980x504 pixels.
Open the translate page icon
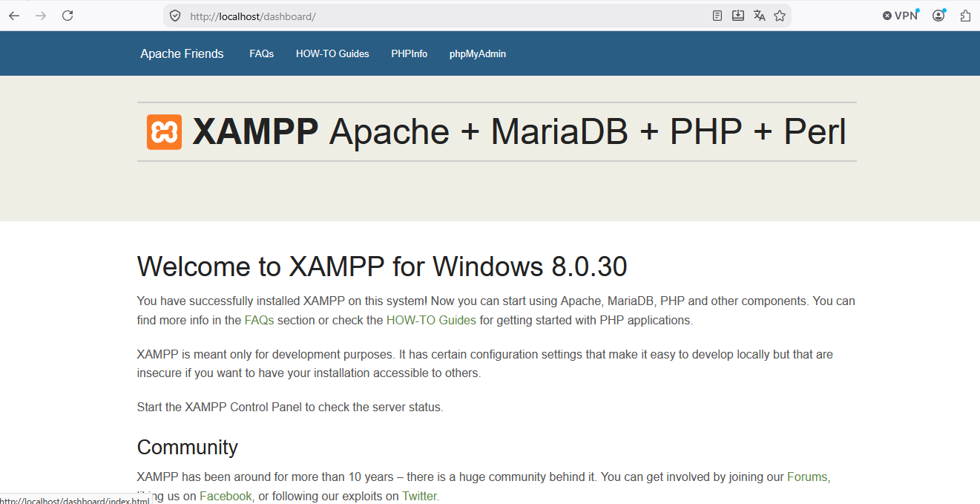click(759, 16)
